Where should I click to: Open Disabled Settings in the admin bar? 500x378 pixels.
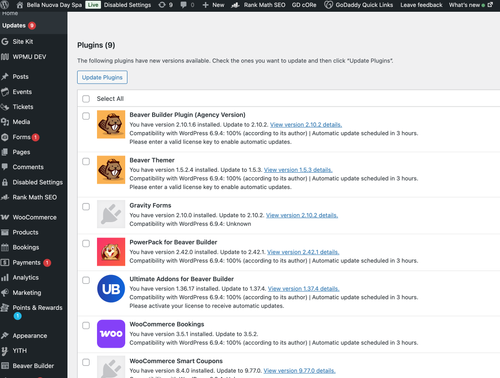tap(127, 5)
